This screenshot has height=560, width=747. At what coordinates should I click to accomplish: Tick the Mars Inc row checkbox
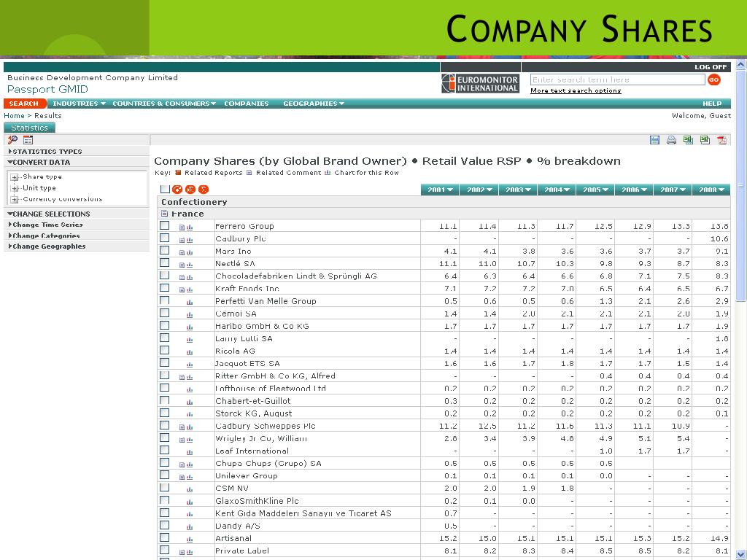click(x=164, y=250)
